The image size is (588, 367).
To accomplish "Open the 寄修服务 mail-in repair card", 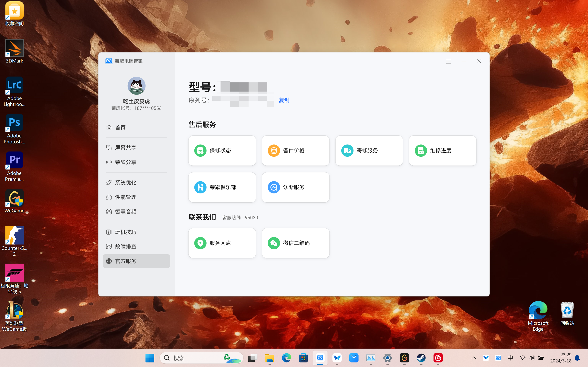I will pyautogui.click(x=369, y=150).
